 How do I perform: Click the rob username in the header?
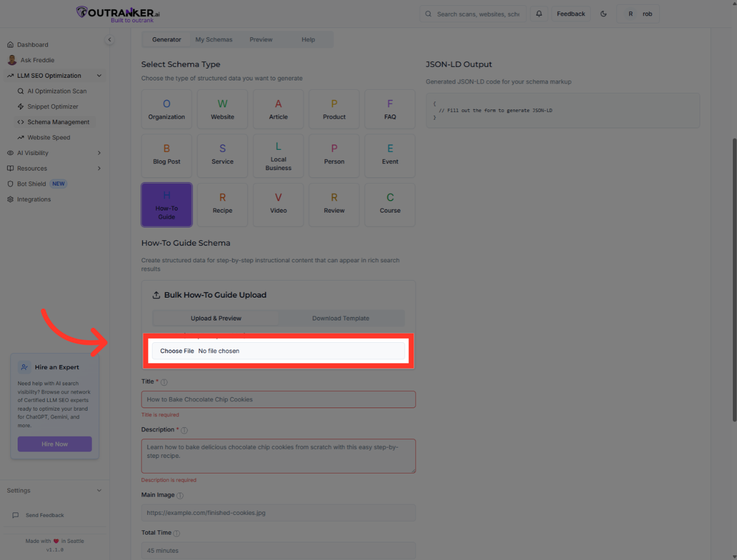coord(647,14)
